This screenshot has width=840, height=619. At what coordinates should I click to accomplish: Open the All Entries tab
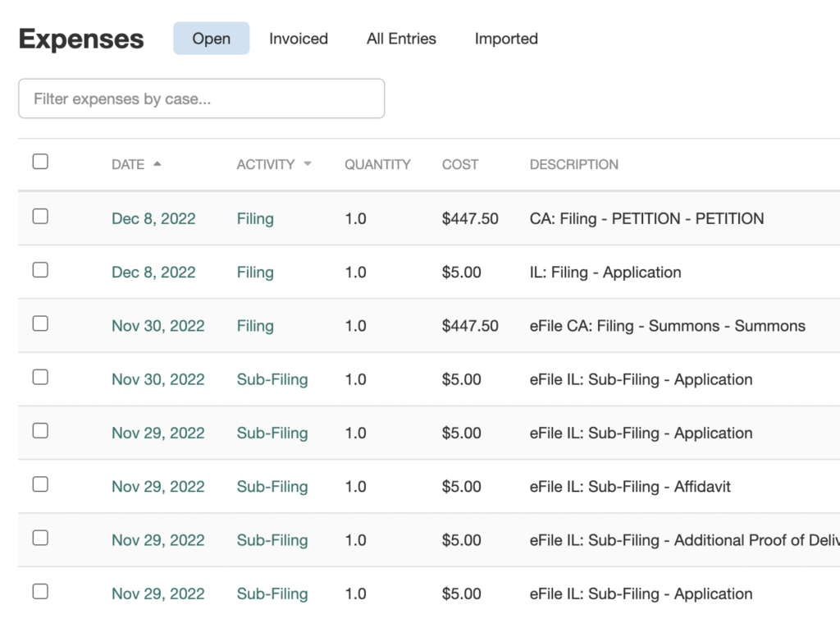[401, 39]
